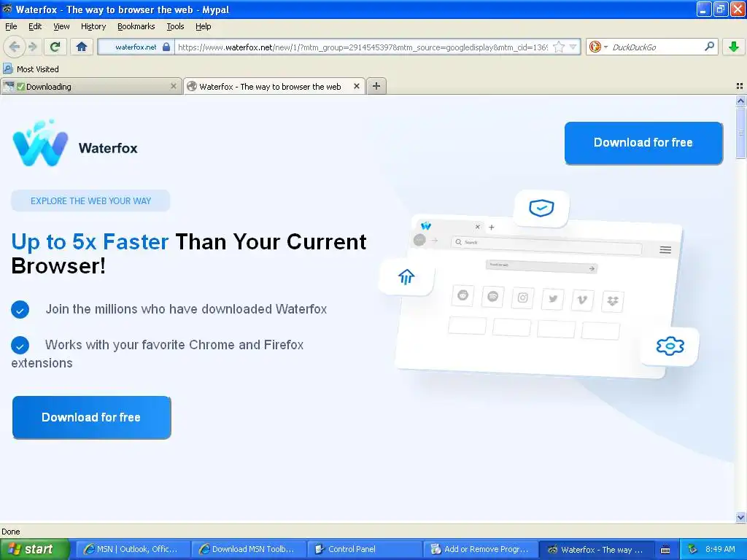Click the vertical scrollbar thumb

tap(740, 133)
